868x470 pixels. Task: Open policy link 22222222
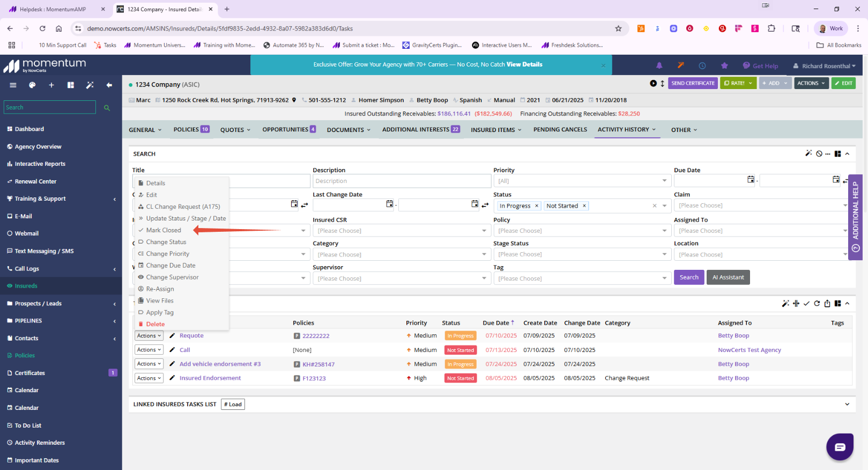pyautogui.click(x=316, y=336)
